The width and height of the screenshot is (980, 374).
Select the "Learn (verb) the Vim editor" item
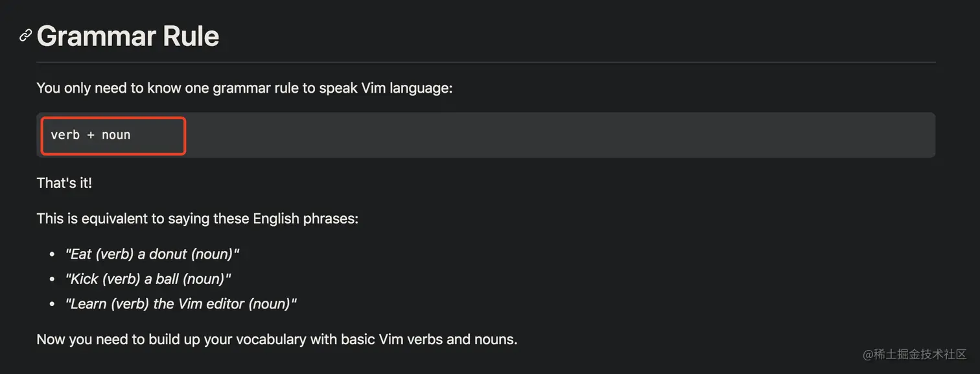pos(181,303)
